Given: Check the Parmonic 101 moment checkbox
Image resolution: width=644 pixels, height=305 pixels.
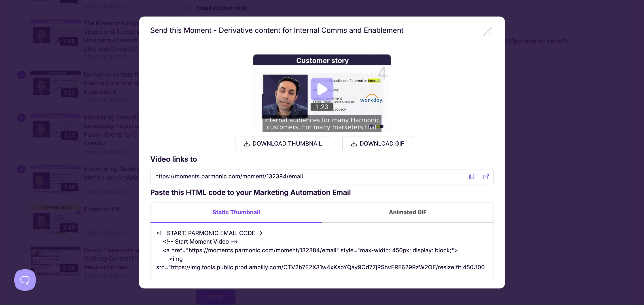Looking at the screenshot, I should coord(21,210).
